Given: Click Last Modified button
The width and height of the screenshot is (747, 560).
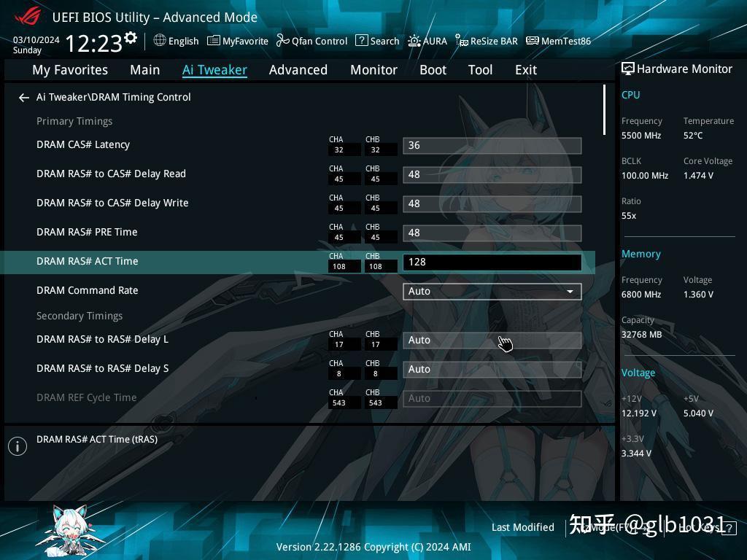Looking at the screenshot, I should pyautogui.click(x=522, y=527).
